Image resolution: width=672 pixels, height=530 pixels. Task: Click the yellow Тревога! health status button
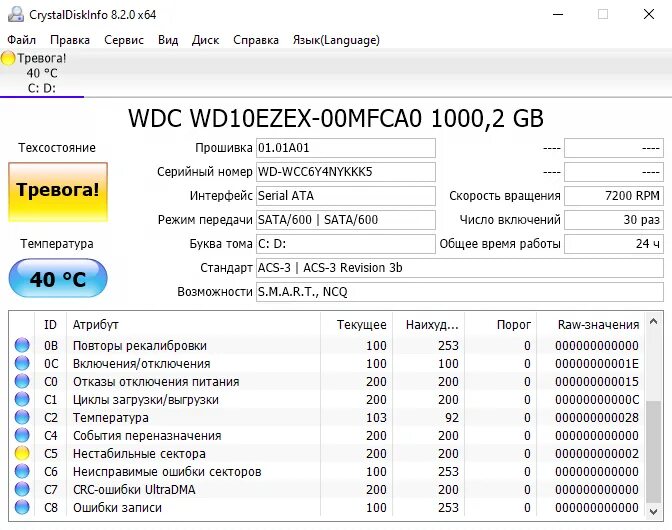[58, 192]
